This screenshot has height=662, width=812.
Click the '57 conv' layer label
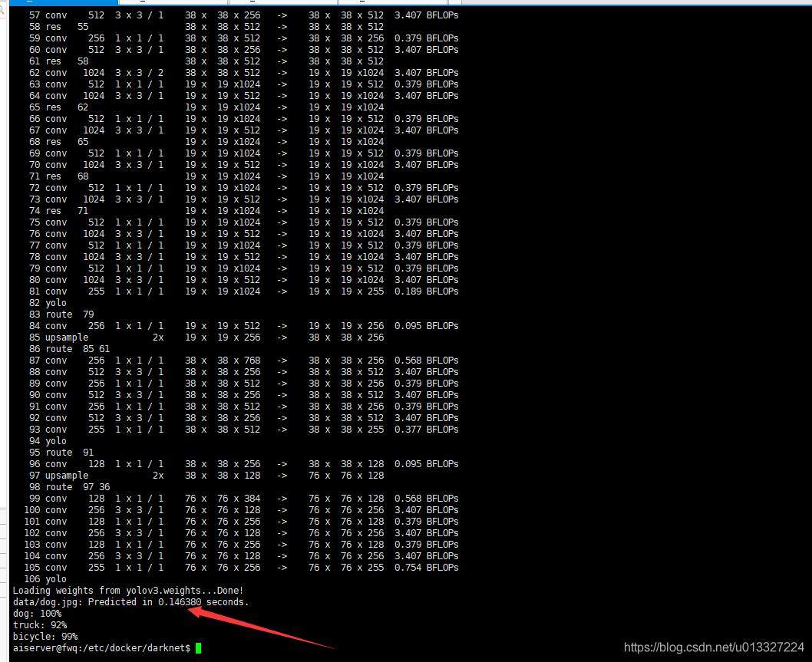[48, 15]
